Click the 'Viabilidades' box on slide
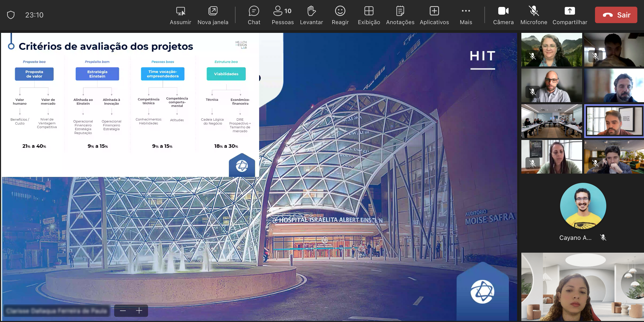This screenshot has height=322, width=644. point(226,74)
